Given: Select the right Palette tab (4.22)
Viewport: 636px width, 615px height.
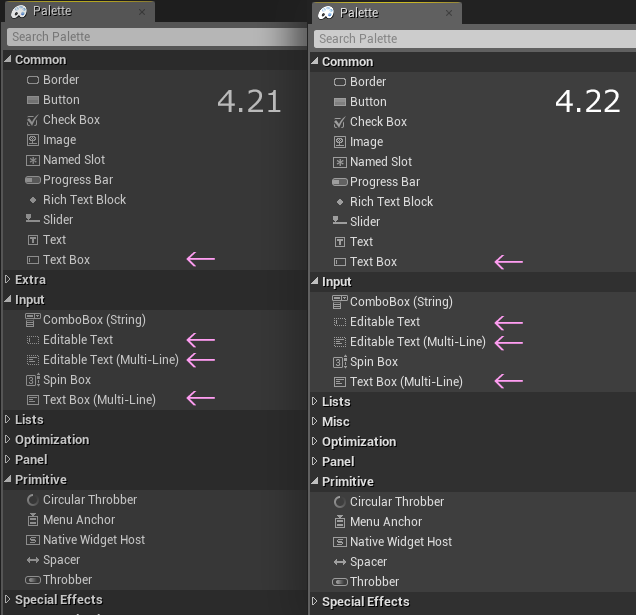Looking at the screenshot, I should (x=387, y=13).
